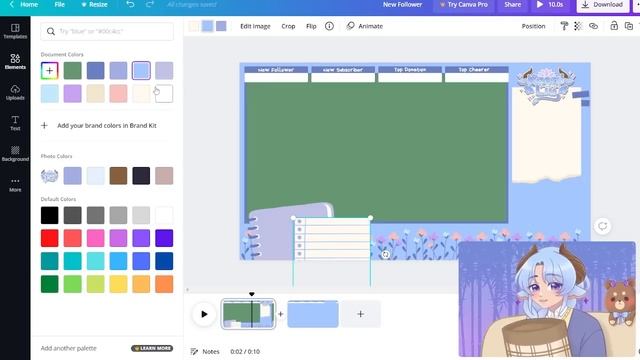The height and width of the screenshot is (360, 640).
Task: Click the Duplicate icon in toolbar
Action: point(629,26)
